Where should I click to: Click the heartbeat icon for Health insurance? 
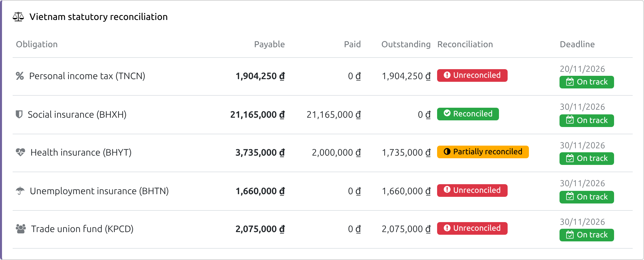tap(21, 152)
